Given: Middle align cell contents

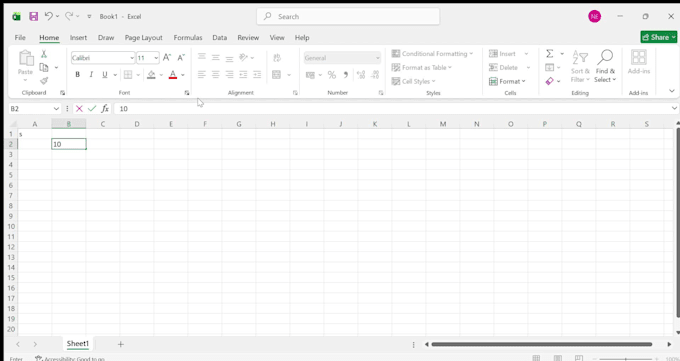Looking at the screenshot, I should pos(216,57).
